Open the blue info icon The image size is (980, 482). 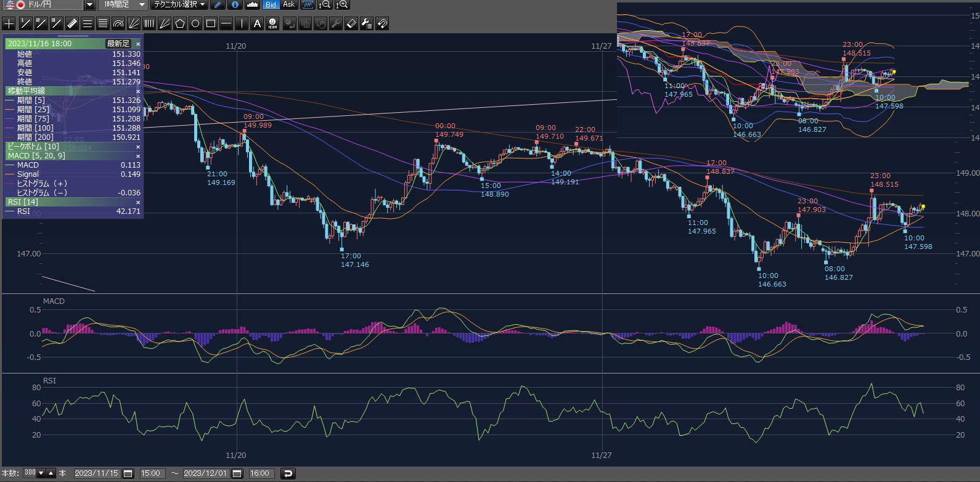(235, 5)
